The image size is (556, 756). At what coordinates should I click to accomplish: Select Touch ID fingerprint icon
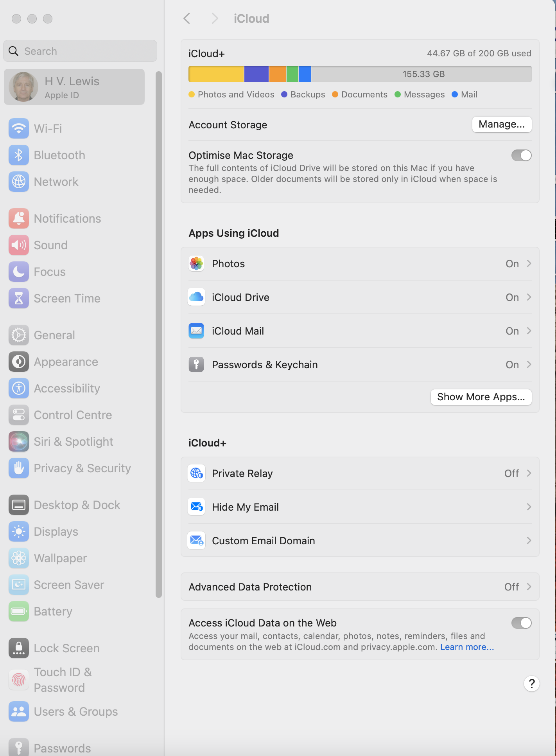tap(19, 680)
